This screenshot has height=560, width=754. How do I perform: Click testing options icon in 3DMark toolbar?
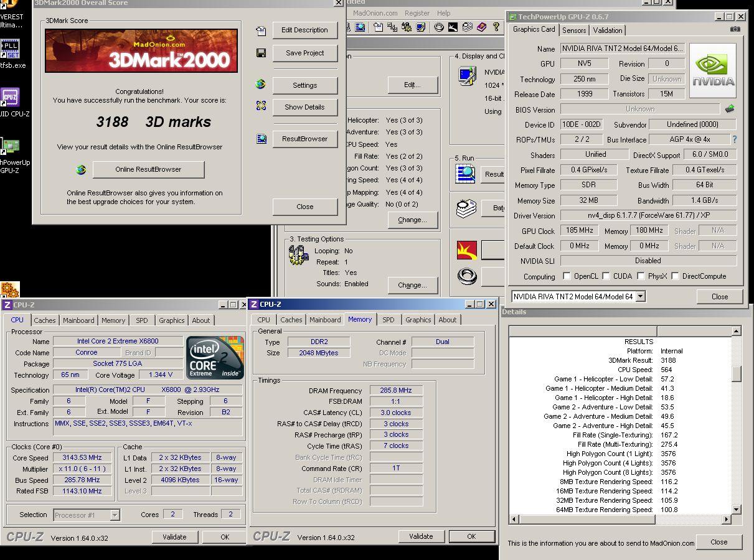point(407,27)
